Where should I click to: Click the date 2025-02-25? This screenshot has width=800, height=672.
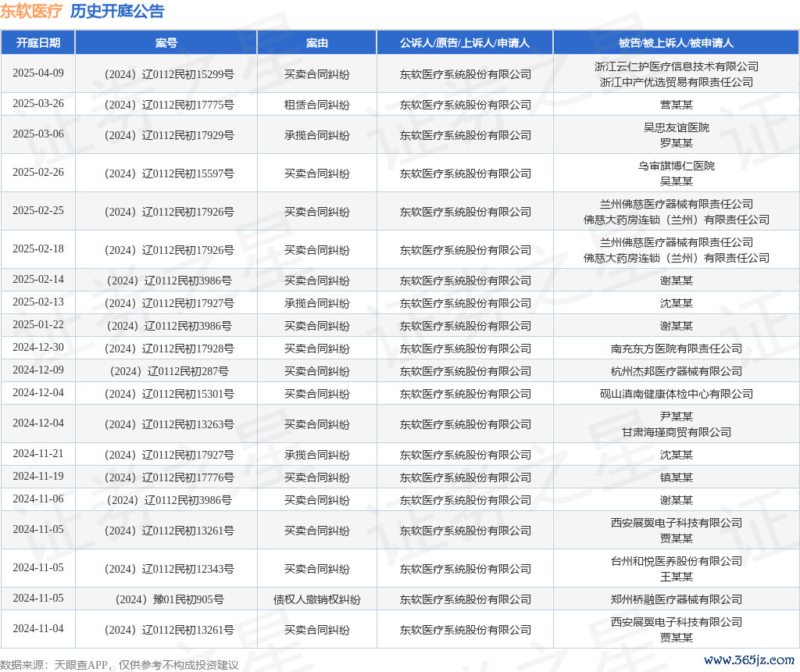click(x=38, y=210)
